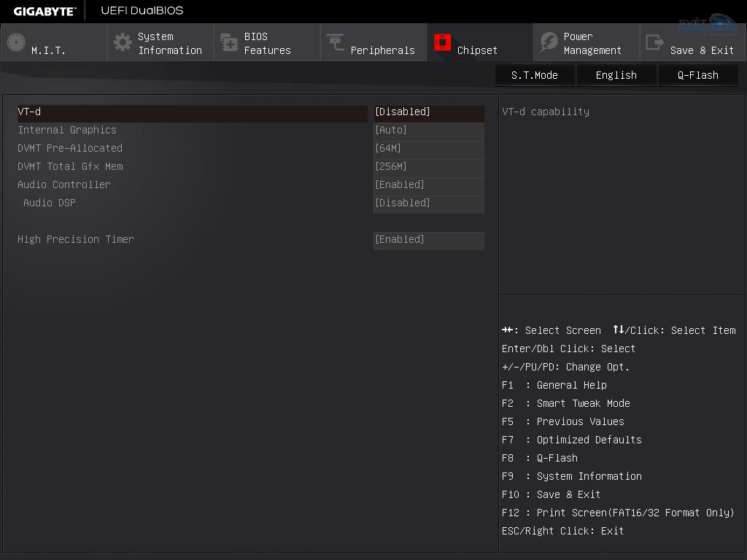747x560 pixels.
Task: Click the red Chipset icon
Action: pos(443,42)
